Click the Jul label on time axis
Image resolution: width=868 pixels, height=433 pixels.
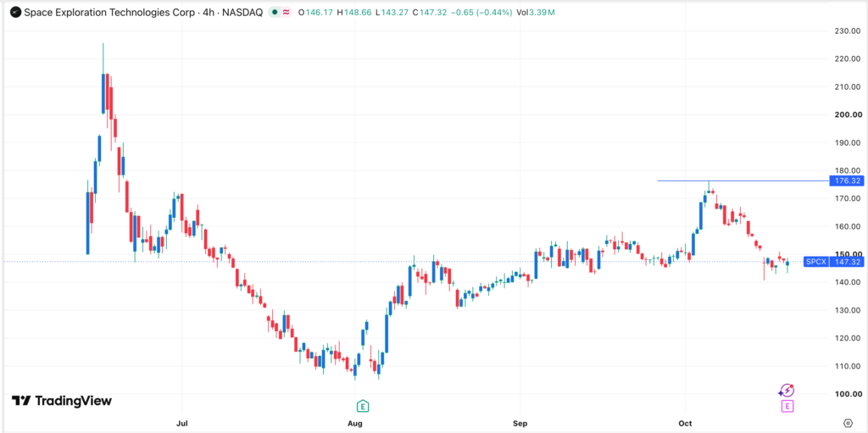click(x=182, y=424)
